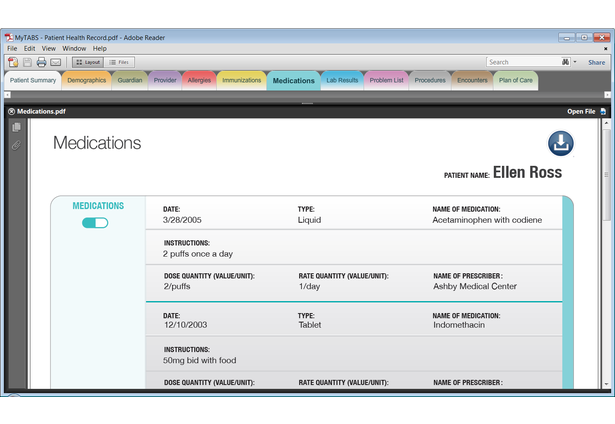Click the Email envelope icon
This screenshot has width=615, height=424.
pos(56,62)
